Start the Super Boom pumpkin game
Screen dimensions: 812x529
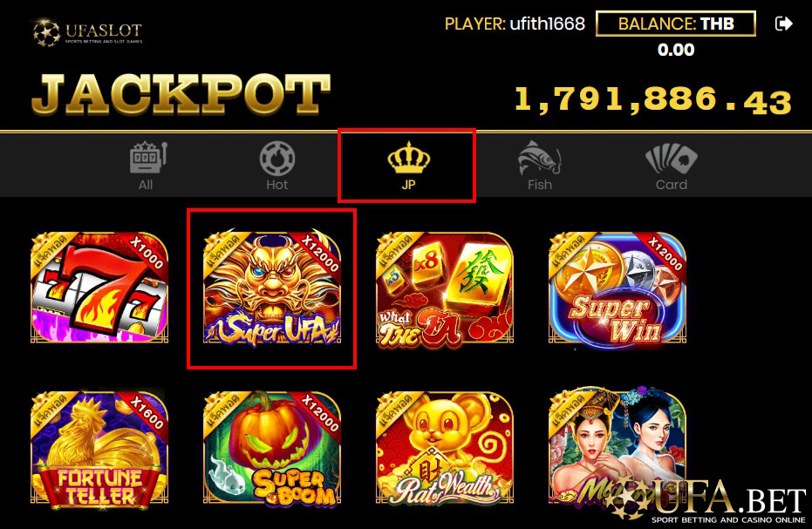[272, 448]
